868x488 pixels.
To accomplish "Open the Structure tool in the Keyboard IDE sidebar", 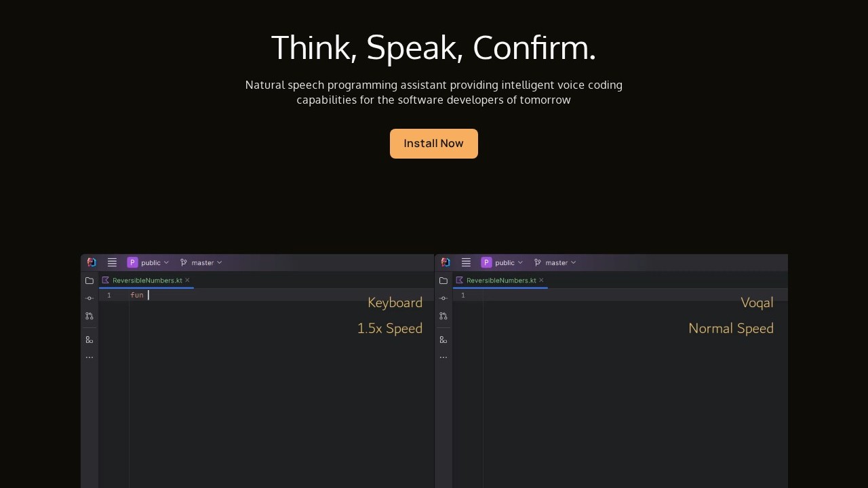I will pyautogui.click(x=90, y=340).
